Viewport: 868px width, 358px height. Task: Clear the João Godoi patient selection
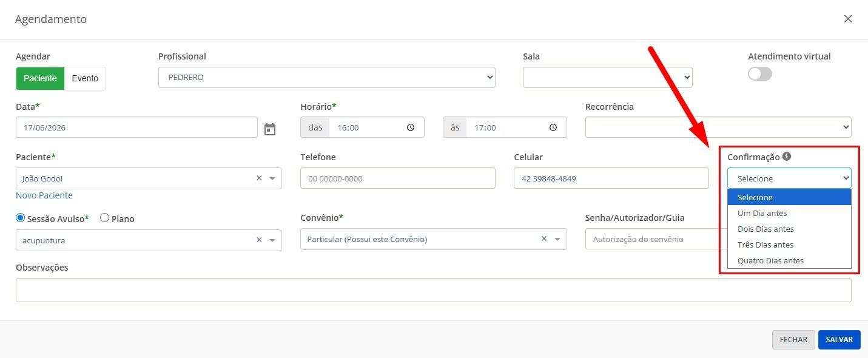point(259,178)
